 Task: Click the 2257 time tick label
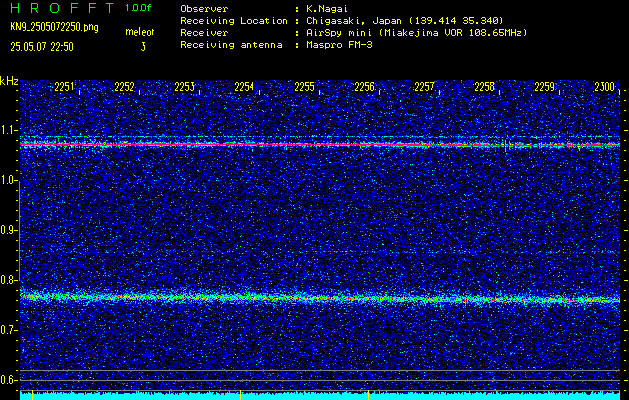pyautogui.click(x=424, y=87)
